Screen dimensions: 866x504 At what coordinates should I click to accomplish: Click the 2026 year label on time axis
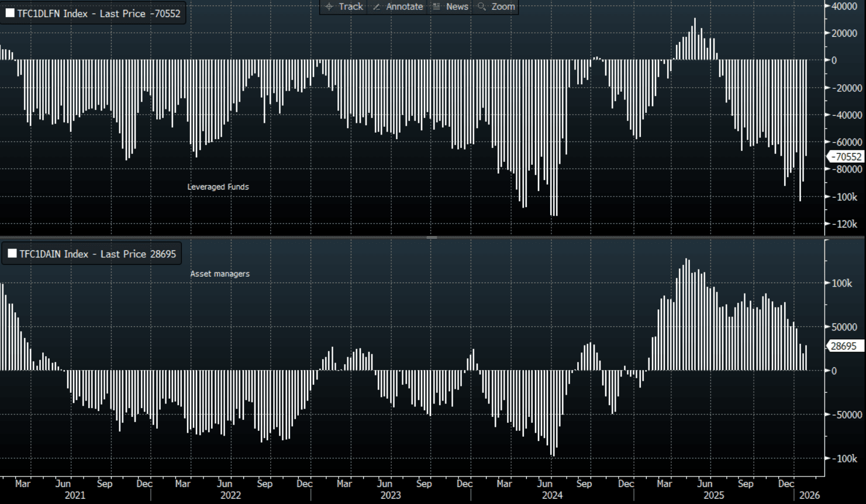809,495
